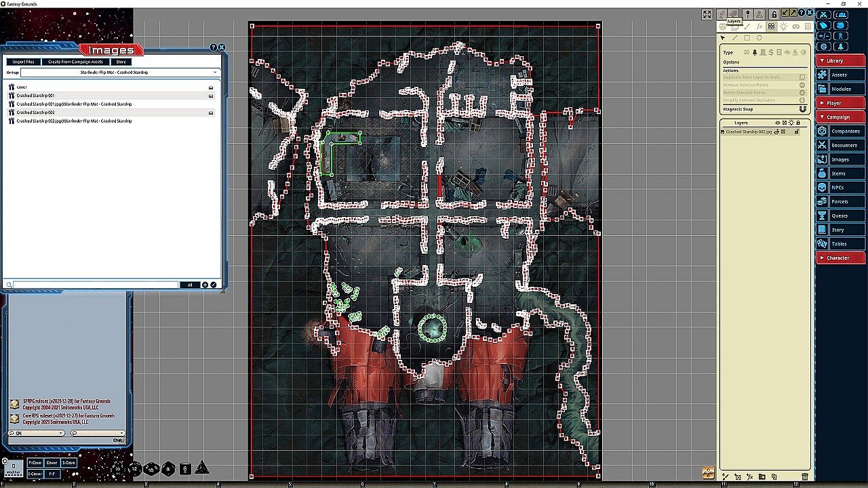Click the expand-to-fullscreen arrows icon
The width and height of the screenshot is (868, 488).
707,14
